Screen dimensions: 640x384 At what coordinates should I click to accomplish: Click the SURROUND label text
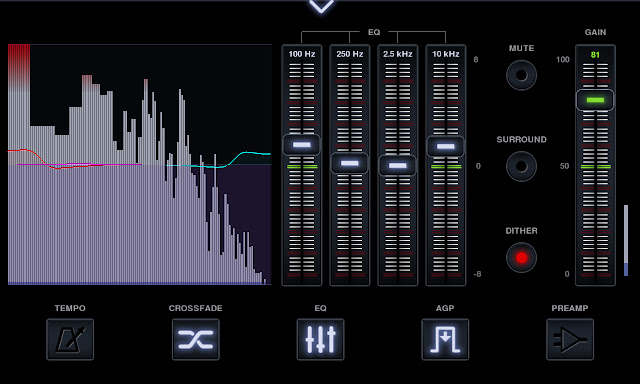pyautogui.click(x=521, y=140)
